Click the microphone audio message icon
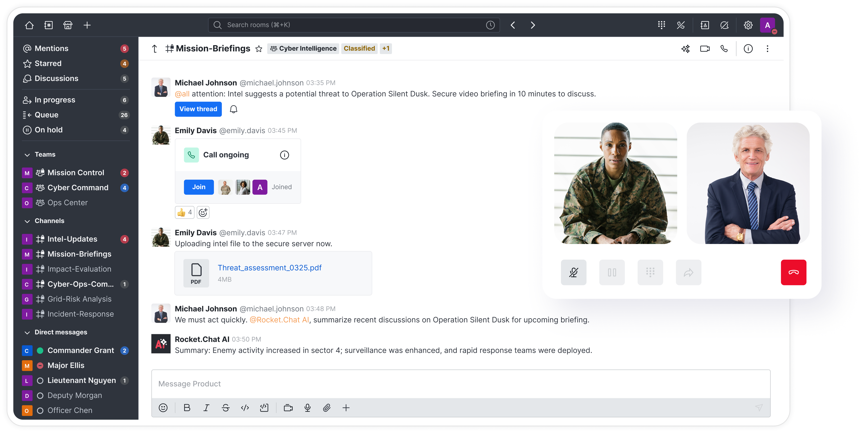This screenshot has height=433, width=868. click(307, 408)
